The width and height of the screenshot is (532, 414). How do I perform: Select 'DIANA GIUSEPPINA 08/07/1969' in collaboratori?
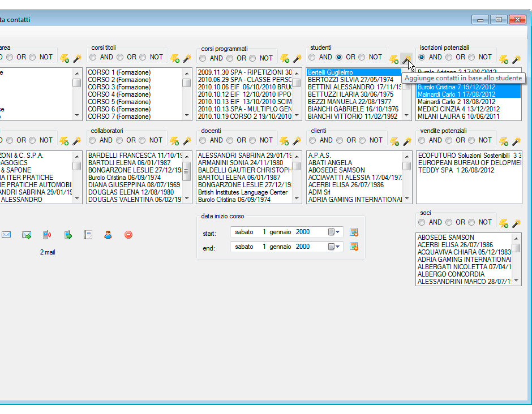[x=134, y=185]
